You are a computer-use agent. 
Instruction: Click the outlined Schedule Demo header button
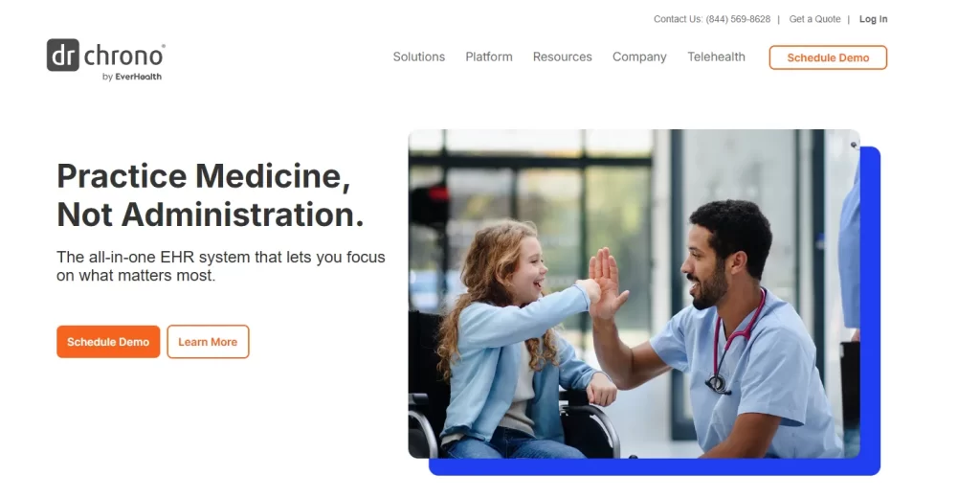click(x=828, y=57)
